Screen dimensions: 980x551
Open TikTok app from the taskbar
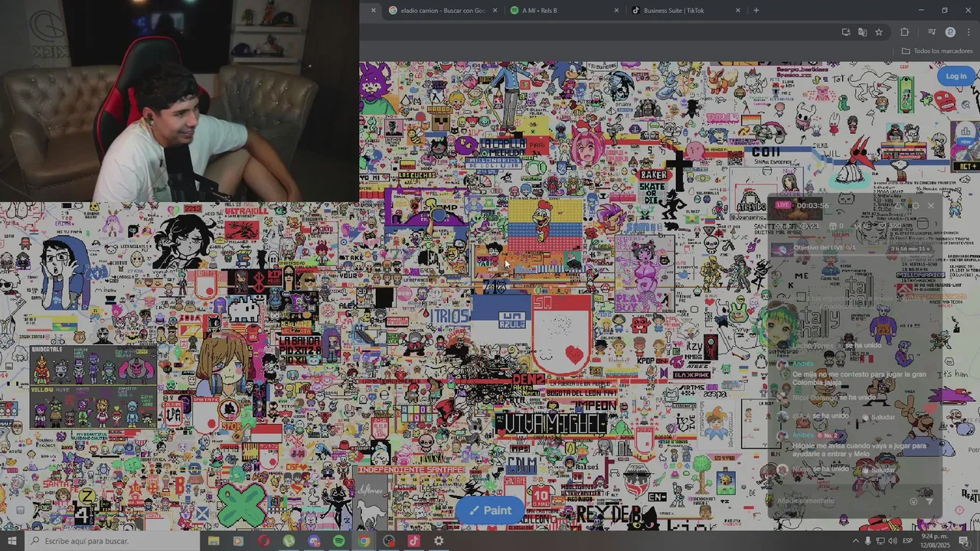click(413, 541)
